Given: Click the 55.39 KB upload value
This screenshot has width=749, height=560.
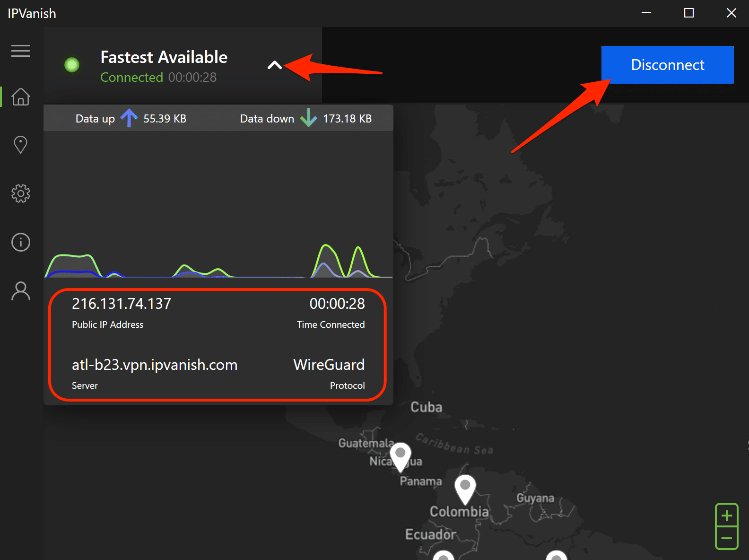Looking at the screenshot, I should click(x=165, y=119).
